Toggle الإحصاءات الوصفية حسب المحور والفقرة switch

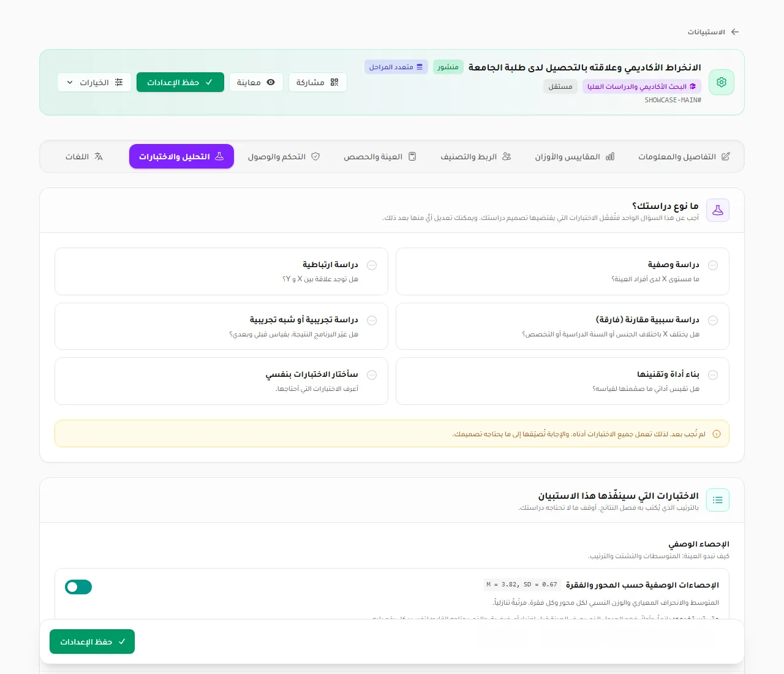click(78, 587)
